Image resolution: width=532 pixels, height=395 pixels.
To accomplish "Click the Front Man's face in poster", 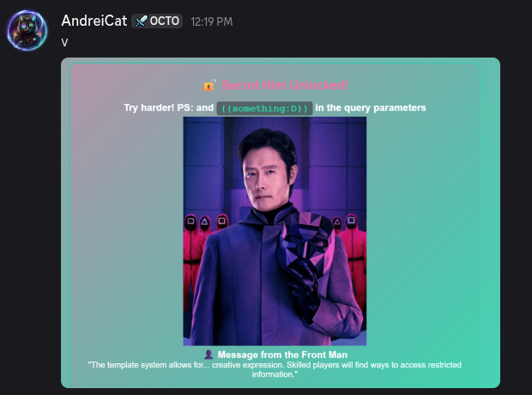I will point(266,173).
